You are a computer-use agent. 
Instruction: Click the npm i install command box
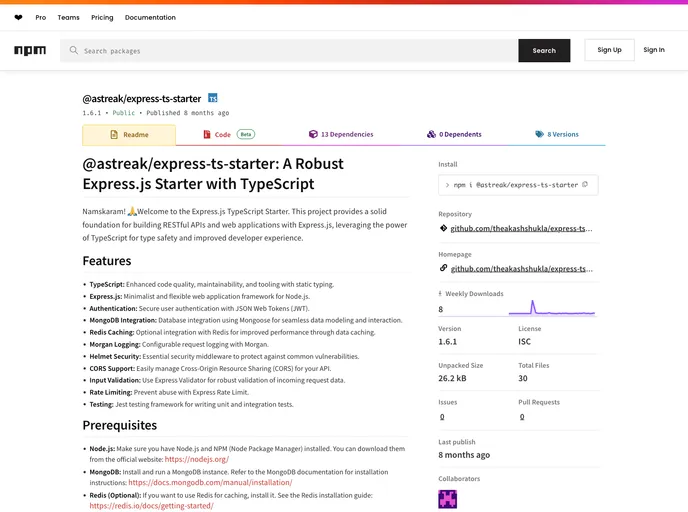pos(518,185)
